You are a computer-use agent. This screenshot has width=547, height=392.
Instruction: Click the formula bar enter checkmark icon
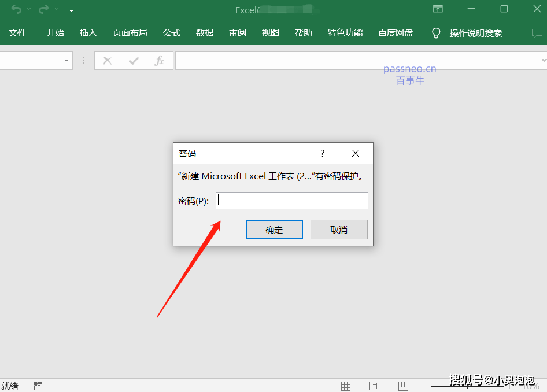pyautogui.click(x=134, y=61)
